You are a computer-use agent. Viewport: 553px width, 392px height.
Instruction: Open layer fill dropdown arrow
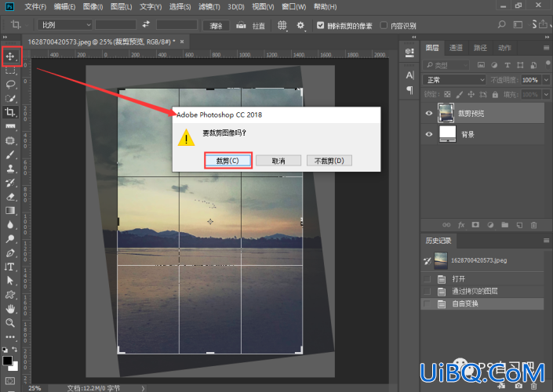pyautogui.click(x=546, y=95)
